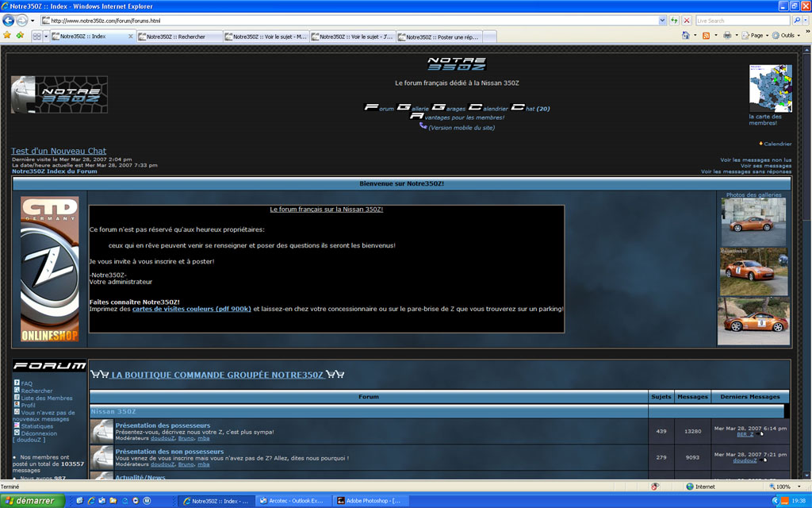Viewport: 812px width, 508px height.
Task: Click the Liste des Membres sidebar link
Action: coord(47,398)
